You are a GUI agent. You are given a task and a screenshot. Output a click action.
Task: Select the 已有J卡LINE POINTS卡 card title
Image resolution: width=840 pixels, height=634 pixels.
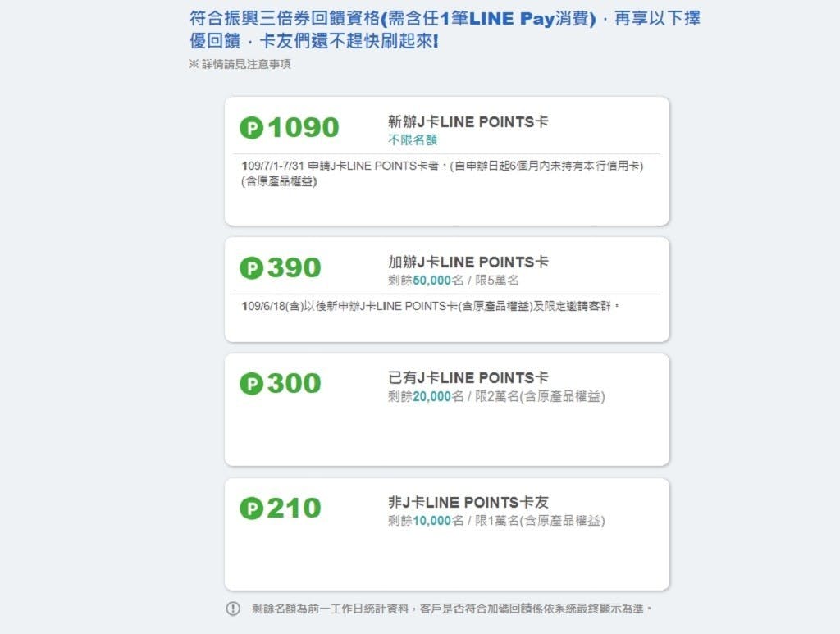[x=468, y=378]
